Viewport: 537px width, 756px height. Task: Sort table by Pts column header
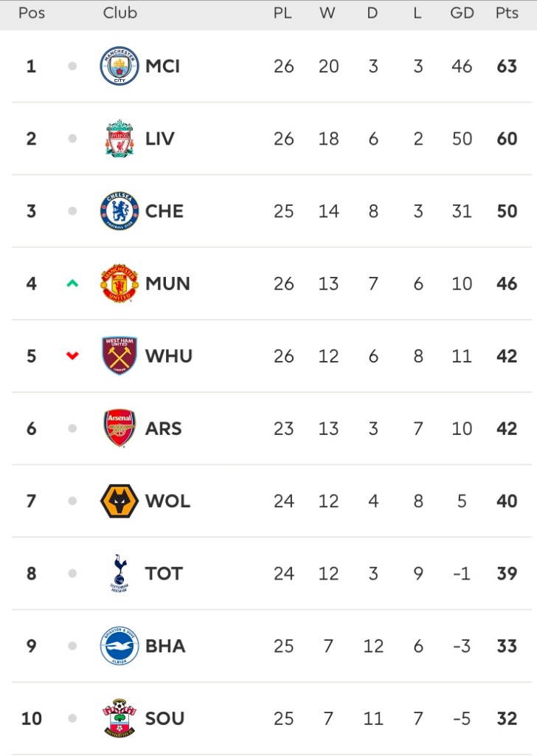coord(507,13)
